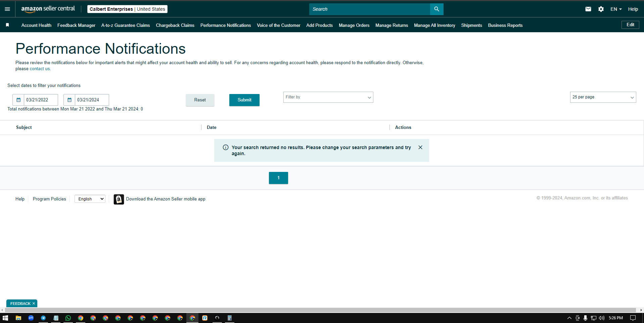This screenshot has height=323, width=644.
Task: Click the FEEDBACK tab label
Action: [x=20, y=304]
